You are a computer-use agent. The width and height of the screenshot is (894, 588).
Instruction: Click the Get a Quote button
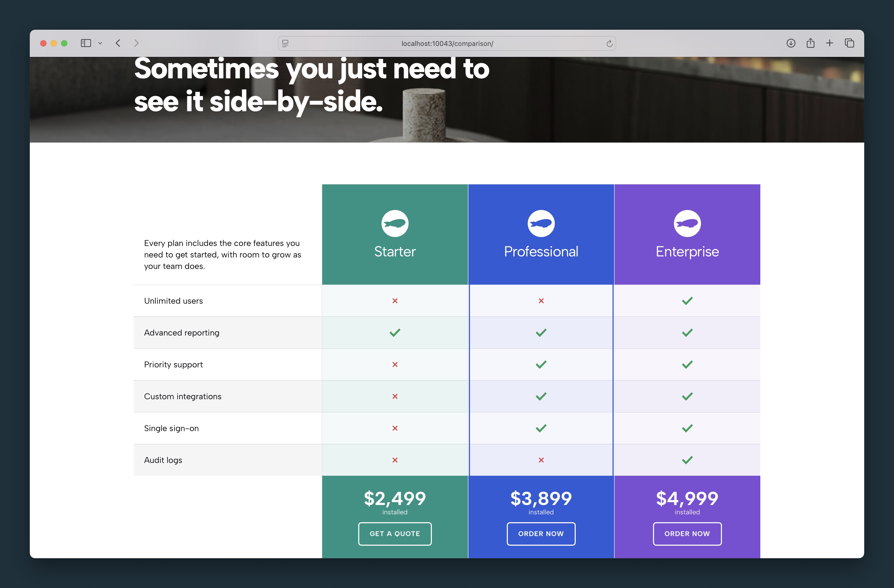click(395, 533)
